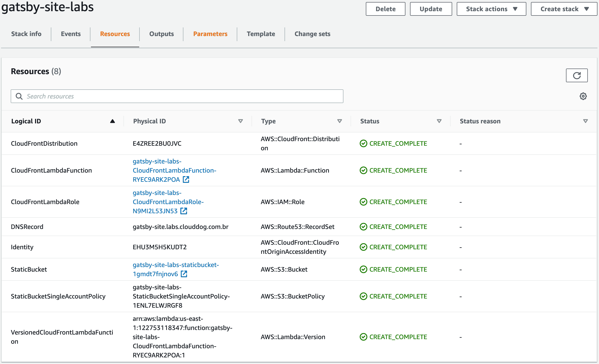Image resolution: width=599 pixels, height=364 pixels.
Task: Open gatsby-site-labs-staticbucket link
Action: 176,269
